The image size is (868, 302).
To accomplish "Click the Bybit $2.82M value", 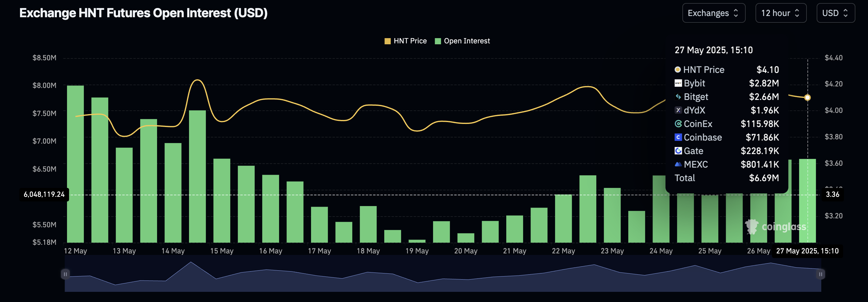I will (764, 83).
